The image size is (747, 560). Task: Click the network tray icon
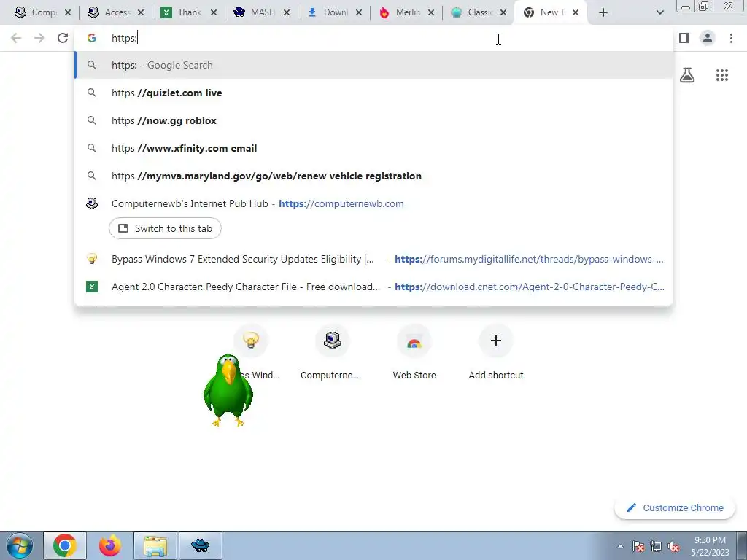click(656, 547)
